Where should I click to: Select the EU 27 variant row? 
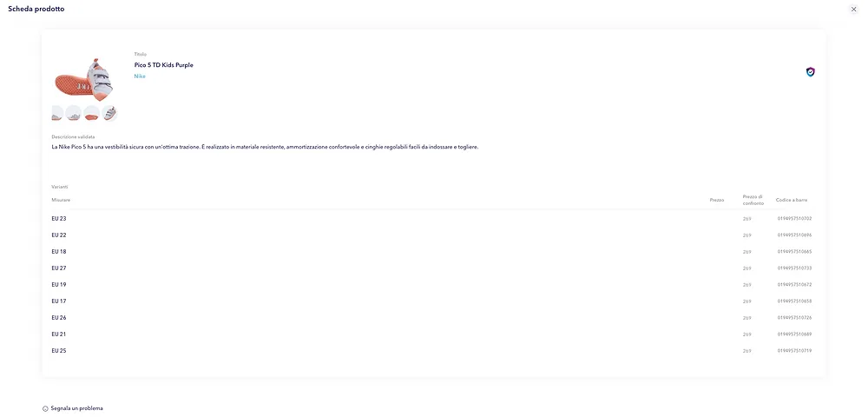coord(433,268)
